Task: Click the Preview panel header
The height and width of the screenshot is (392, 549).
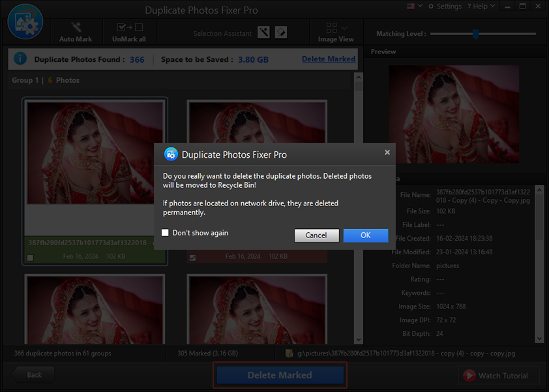Action: [x=383, y=52]
